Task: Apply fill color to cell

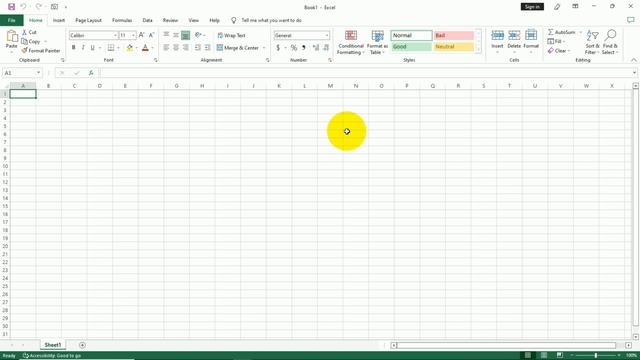Action: (x=130, y=48)
